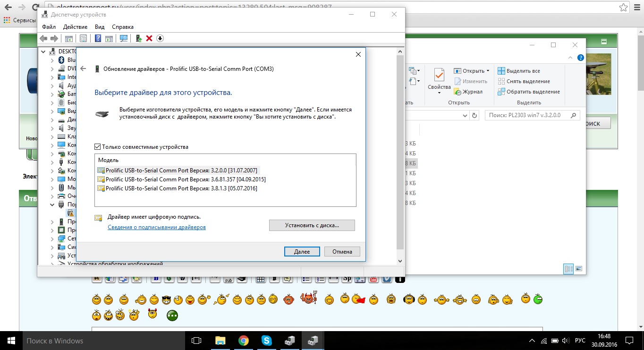The width and height of the screenshot is (644, 350).
Task: Expand the 'Устройства обработки изображений' node
Action: pos(52,264)
